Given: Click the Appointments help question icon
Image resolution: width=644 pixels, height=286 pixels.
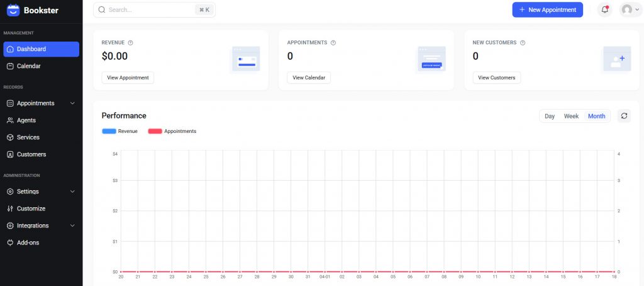Looking at the screenshot, I should pos(333,43).
